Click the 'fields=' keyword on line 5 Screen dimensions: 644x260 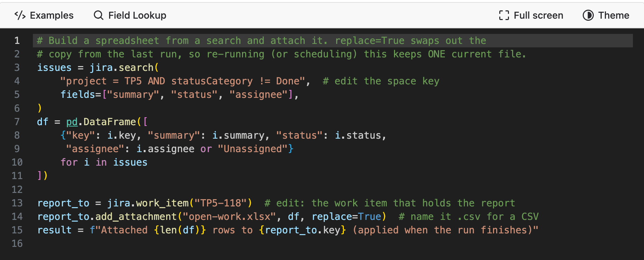(x=81, y=95)
